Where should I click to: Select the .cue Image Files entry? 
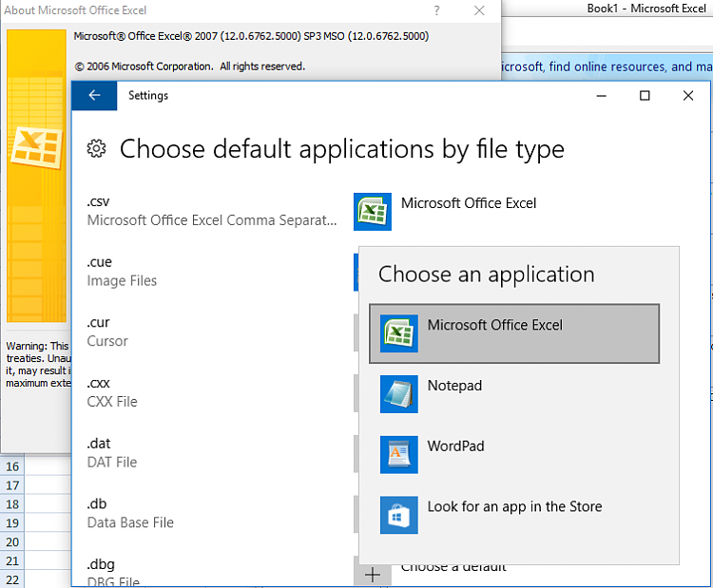coord(122,272)
